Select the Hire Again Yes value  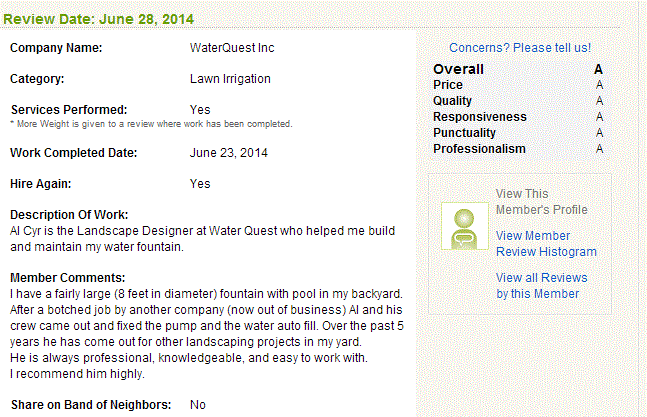coord(200,184)
